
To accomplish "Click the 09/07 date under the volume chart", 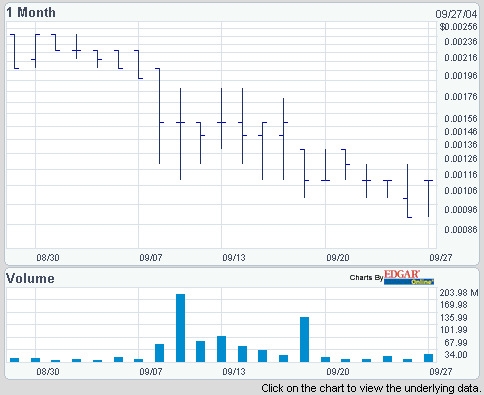I will [151, 371].
